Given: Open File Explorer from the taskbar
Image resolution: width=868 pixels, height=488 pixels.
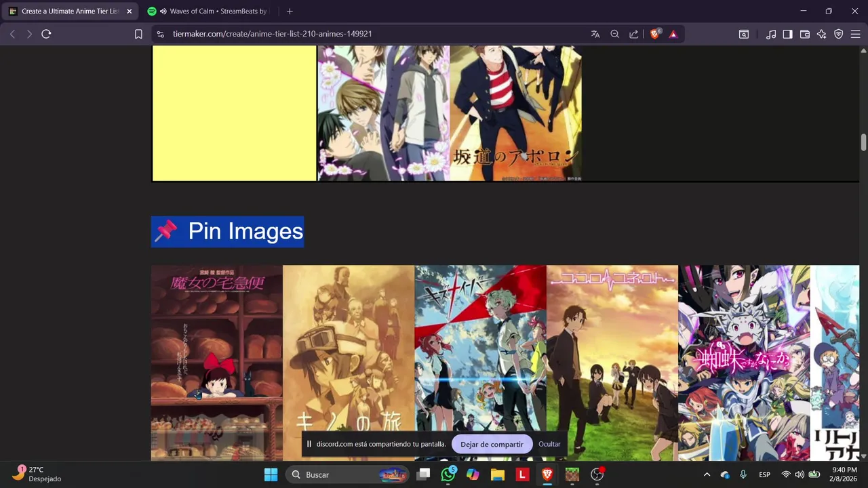Looking at the screenshot, I should tap(498, 474).
